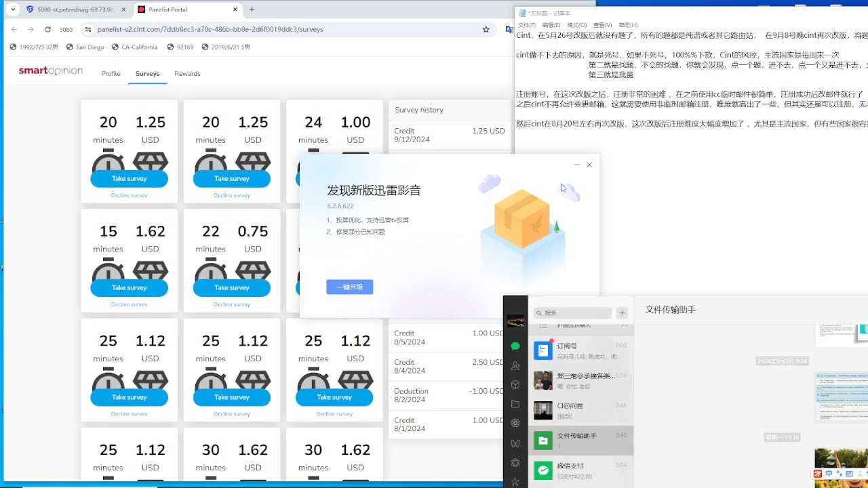This screenshot has width=868, height=488.
Task: Decline the 22-minute 0.75 USD survey
Action: [231, 304]
